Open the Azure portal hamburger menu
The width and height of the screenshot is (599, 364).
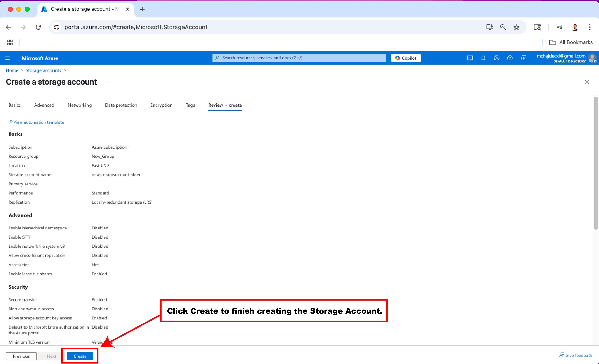(7, 58)
